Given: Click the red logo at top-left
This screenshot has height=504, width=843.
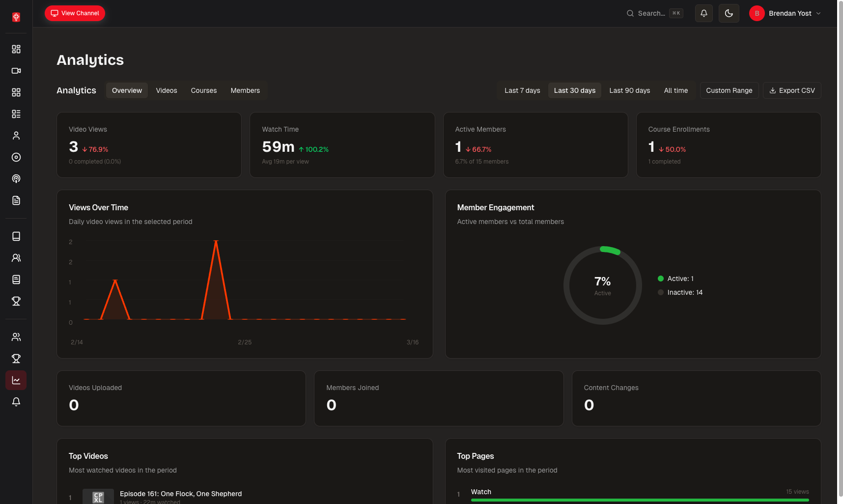Looking at the screenshot, I should coord(16,17).
